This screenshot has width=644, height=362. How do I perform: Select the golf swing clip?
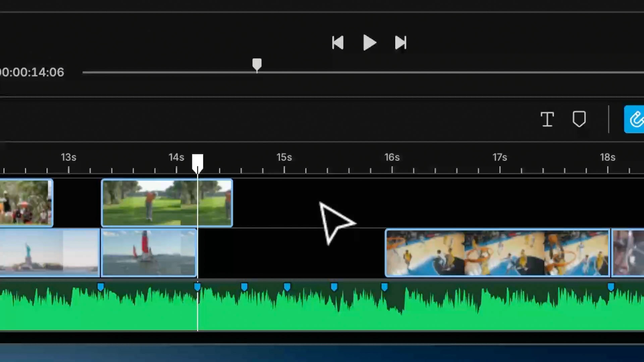click(x=151, y=203)
